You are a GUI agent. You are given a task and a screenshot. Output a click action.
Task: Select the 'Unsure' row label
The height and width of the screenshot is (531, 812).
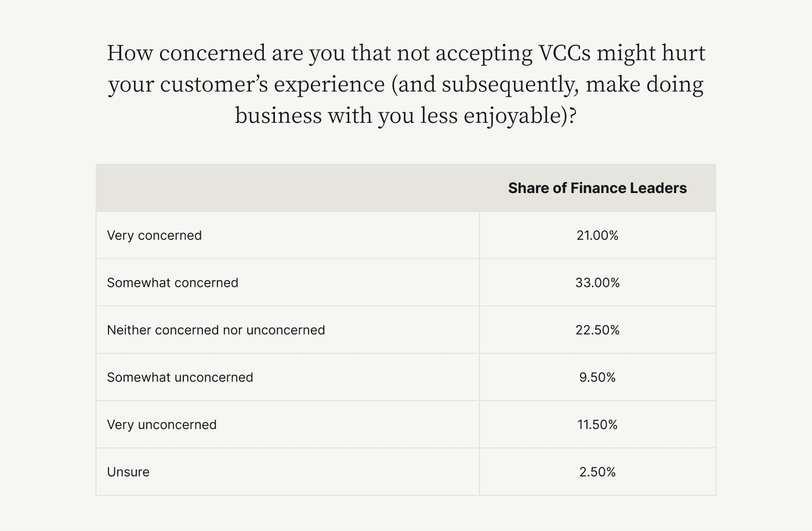click(128, 472)
